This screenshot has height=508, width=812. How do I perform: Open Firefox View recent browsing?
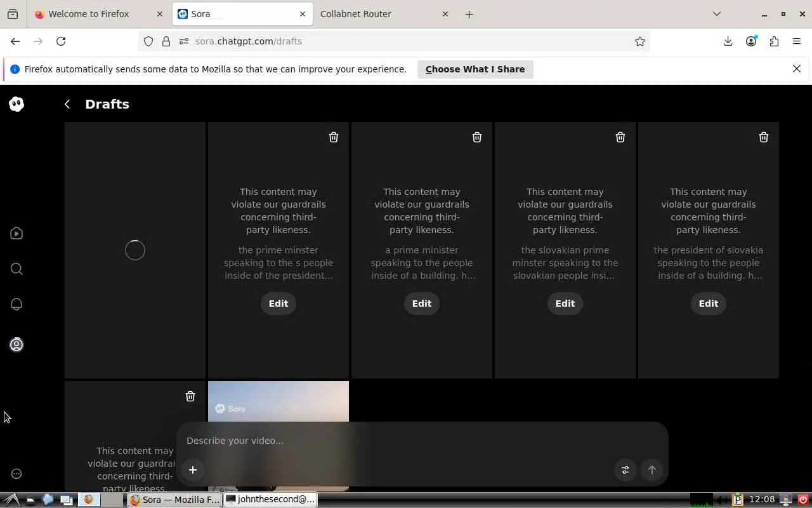pos(13,14)
